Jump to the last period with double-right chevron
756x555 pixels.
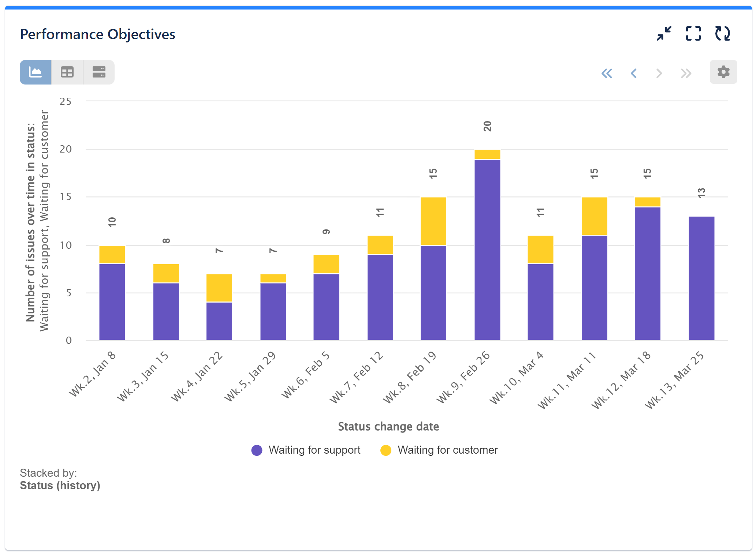[685, 73]
